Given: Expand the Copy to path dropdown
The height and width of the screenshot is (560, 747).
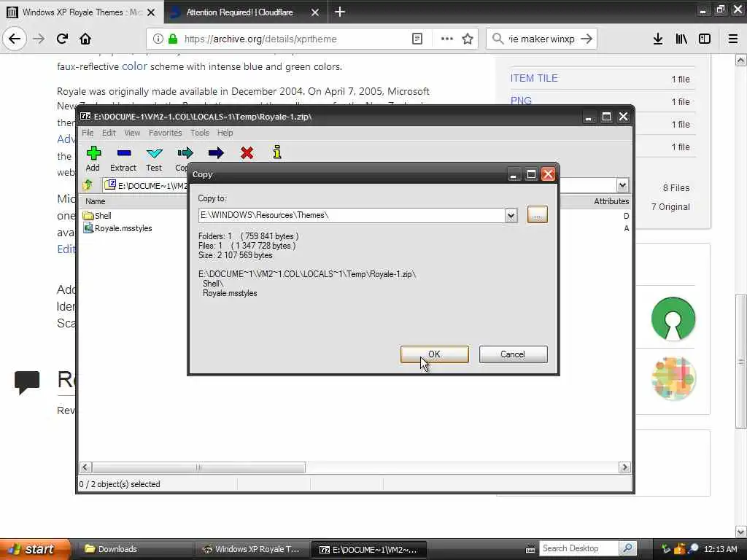Looking at the screenshot, I should point(511,216).
